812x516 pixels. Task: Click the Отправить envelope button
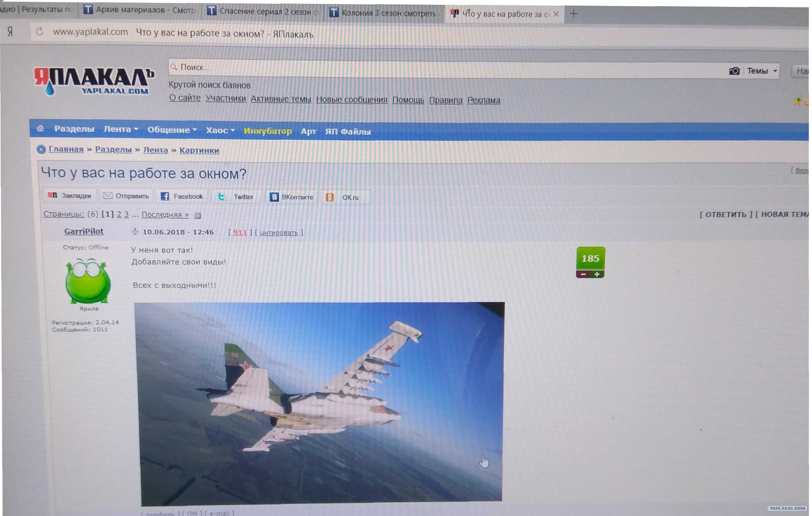click(126, 196)
